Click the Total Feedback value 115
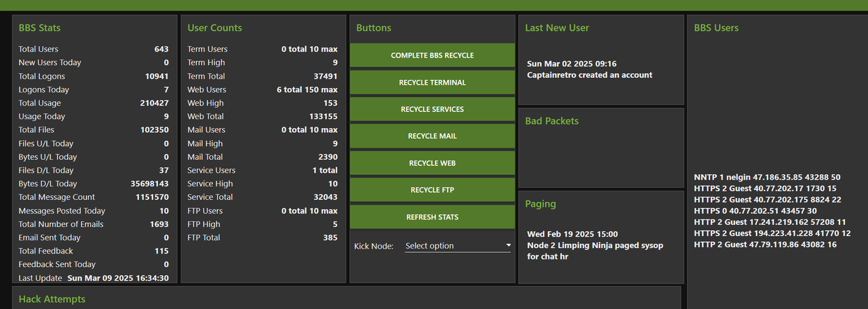 pos(161,251)
